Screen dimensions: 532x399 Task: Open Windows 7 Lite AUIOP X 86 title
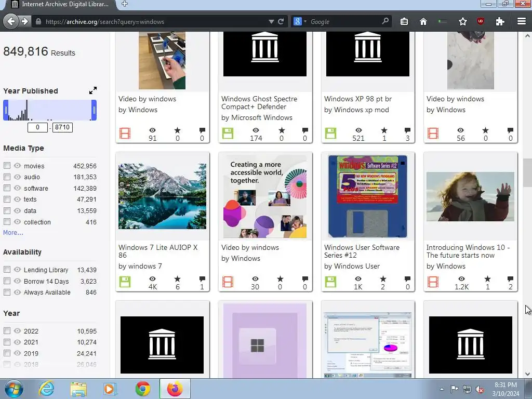coord(158,251)
